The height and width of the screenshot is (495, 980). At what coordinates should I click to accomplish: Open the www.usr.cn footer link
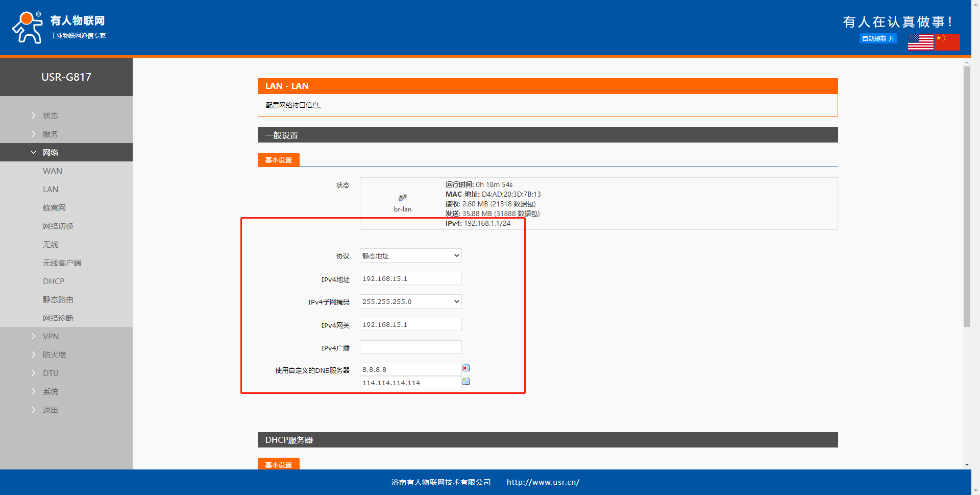[543, 482]
